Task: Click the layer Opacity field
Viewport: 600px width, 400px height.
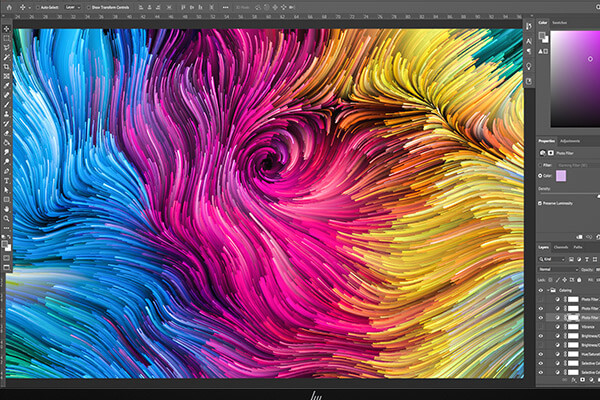Action: (x=596, y=269)
